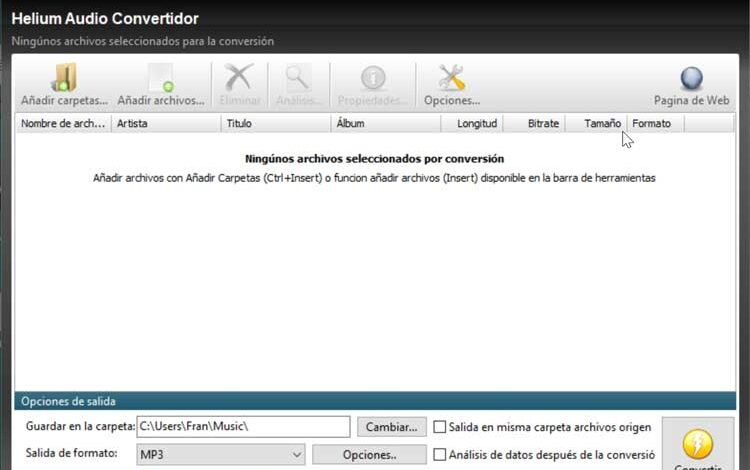Enable Salida en misma carpeta archivos origen
750x470 pixels.
(440, 427)
